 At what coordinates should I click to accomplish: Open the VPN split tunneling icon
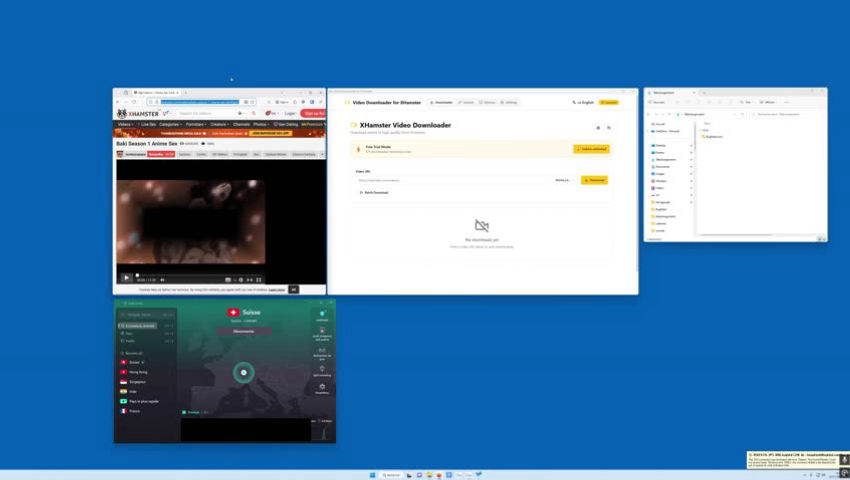point(322,371)
